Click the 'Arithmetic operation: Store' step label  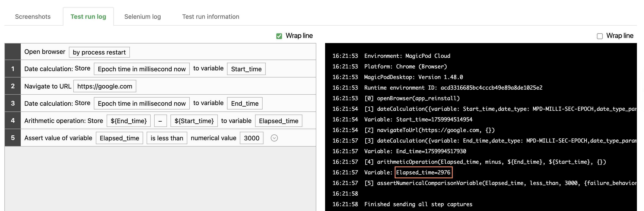point(64,121)
